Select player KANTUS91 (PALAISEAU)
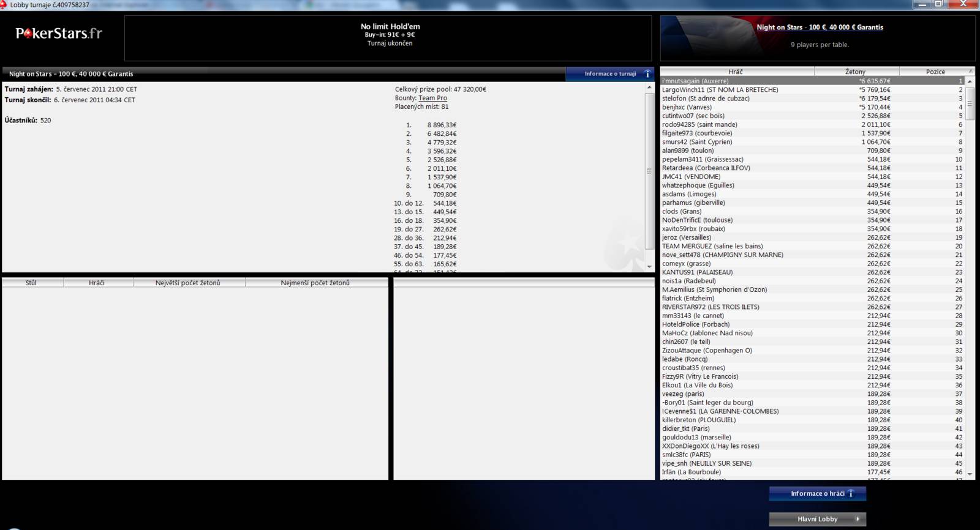 click(813, 272)
